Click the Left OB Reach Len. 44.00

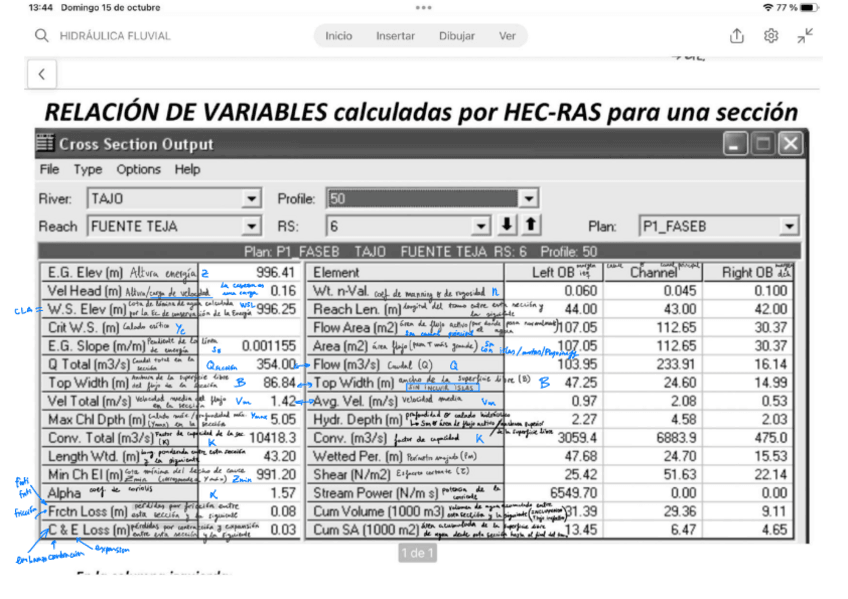(581, 309)
